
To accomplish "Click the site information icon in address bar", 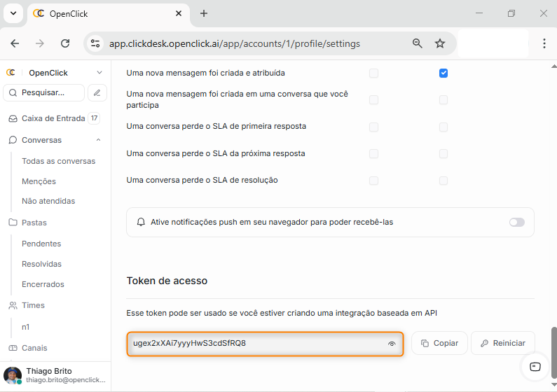I will (95, 43).
